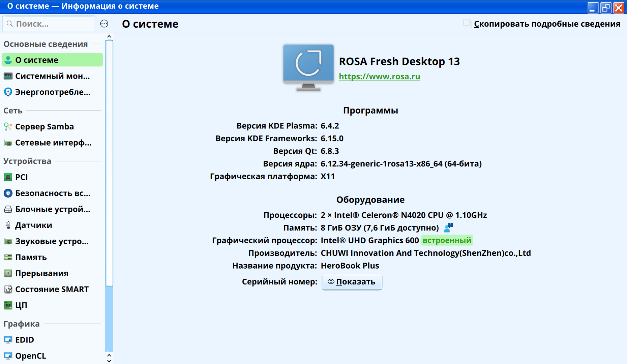The width and height of the screenshot is (627, 364).
Task: Click the System Monitor sidebar icon
Action: pos(8,76)
